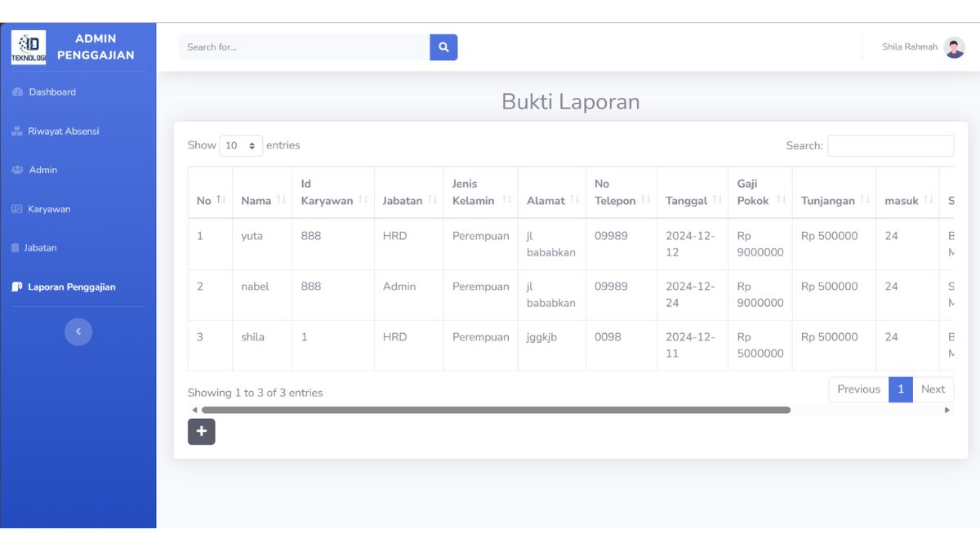Click the Riwayat Absensi sidebar icon
The height and width of the screenshot is (551, 980).
17,131
